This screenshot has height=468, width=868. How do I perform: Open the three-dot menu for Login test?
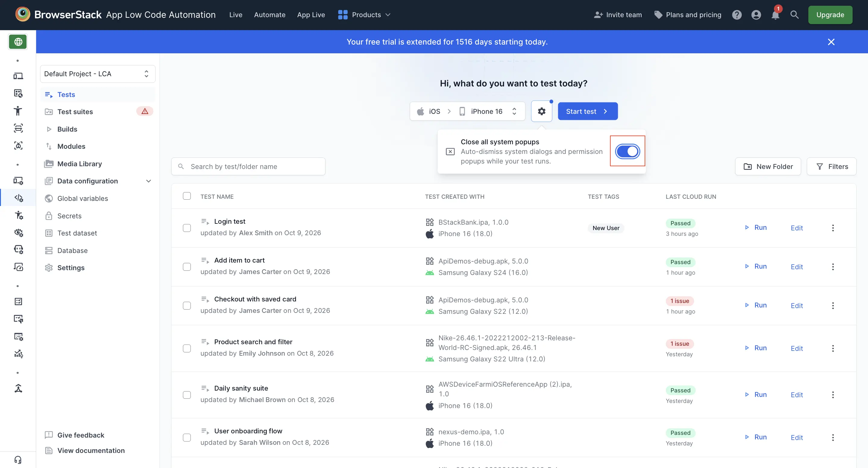click(833, 228)
